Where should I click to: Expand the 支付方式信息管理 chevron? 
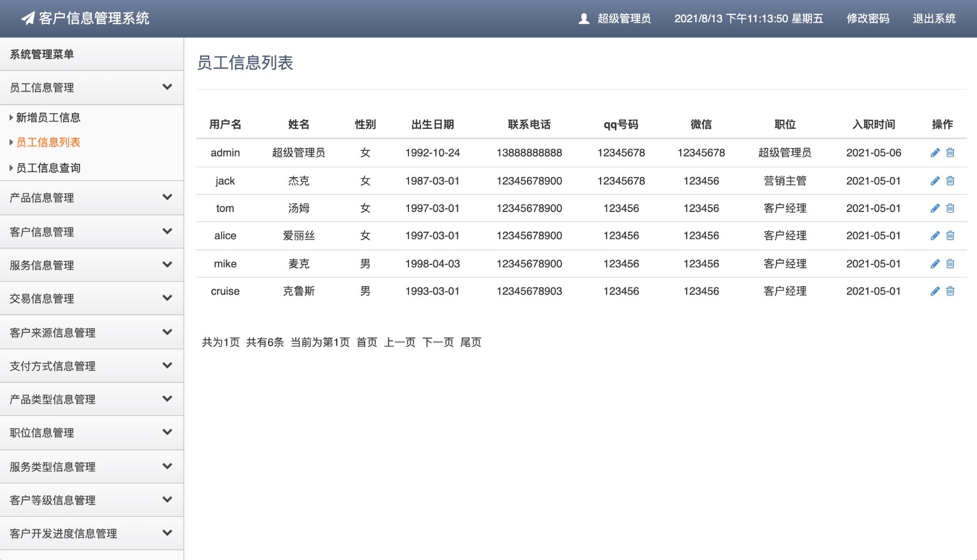click(167, 366)
